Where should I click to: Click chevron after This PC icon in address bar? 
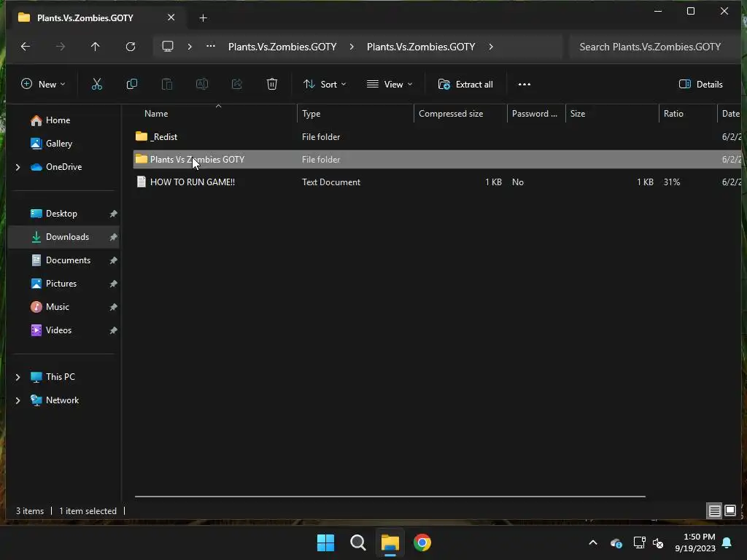point(190,47)
